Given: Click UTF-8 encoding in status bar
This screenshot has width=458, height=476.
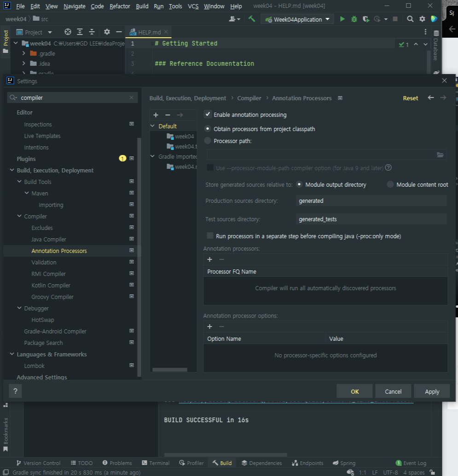Looking at the screenshot, I should coord(390,472).
